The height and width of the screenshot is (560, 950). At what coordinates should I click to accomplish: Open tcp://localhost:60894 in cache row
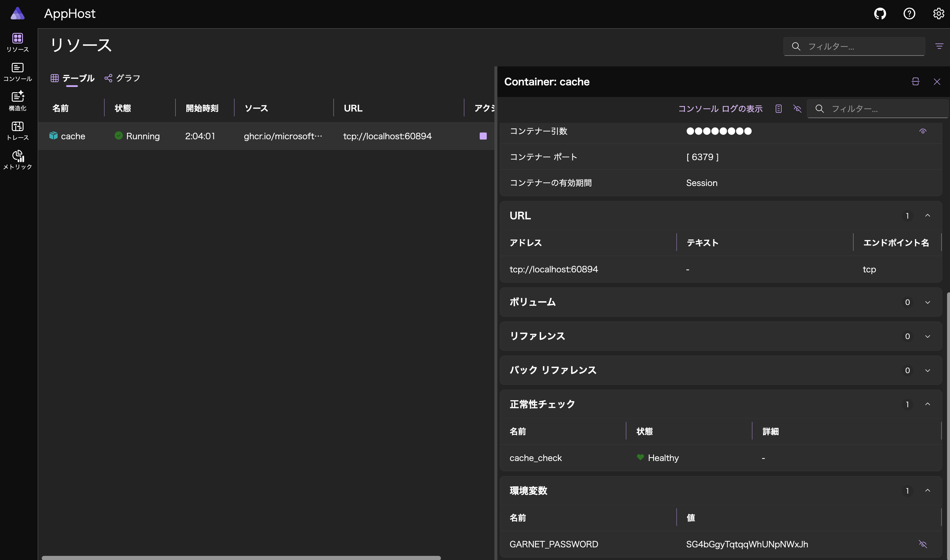pos(387,136)
